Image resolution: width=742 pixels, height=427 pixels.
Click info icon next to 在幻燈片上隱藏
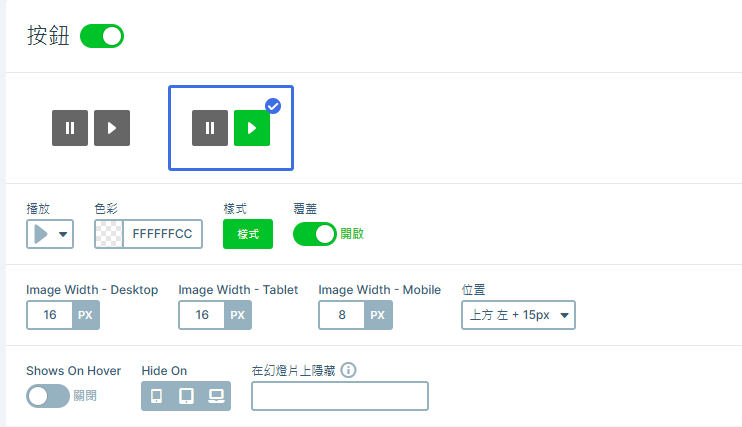349,370
